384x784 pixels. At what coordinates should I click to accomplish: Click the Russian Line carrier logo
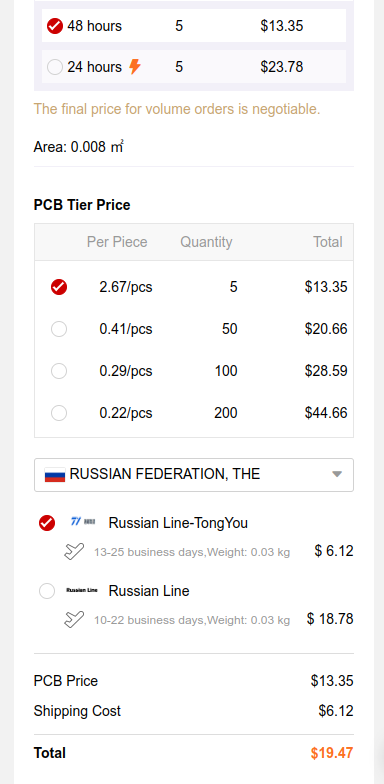[x=82, y=590]
